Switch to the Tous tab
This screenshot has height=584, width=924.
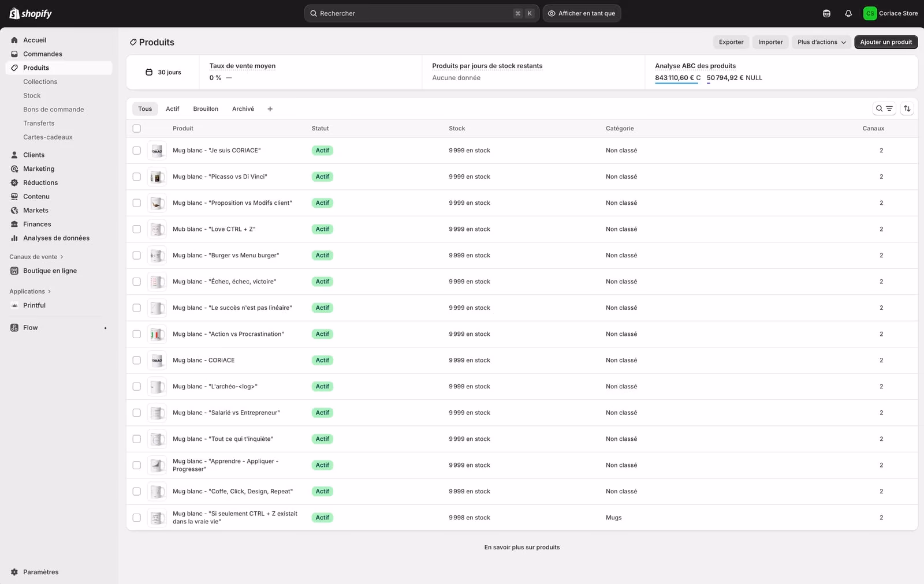pos(145,109)
